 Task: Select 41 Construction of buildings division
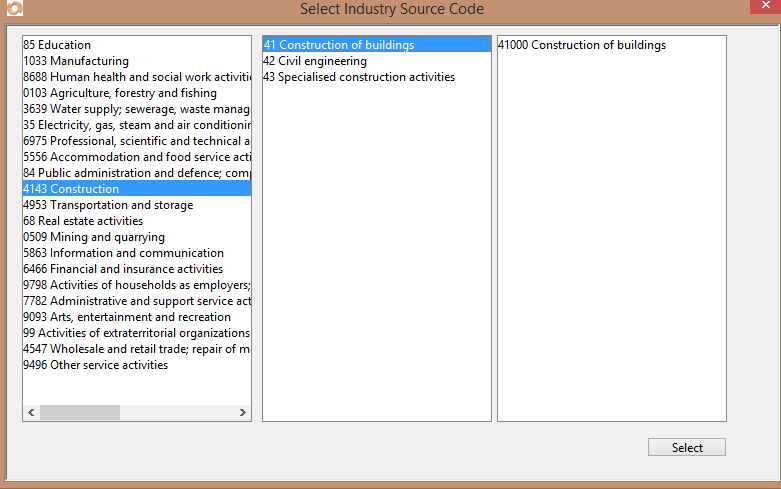pyautogui.click(x=339, y=45)
